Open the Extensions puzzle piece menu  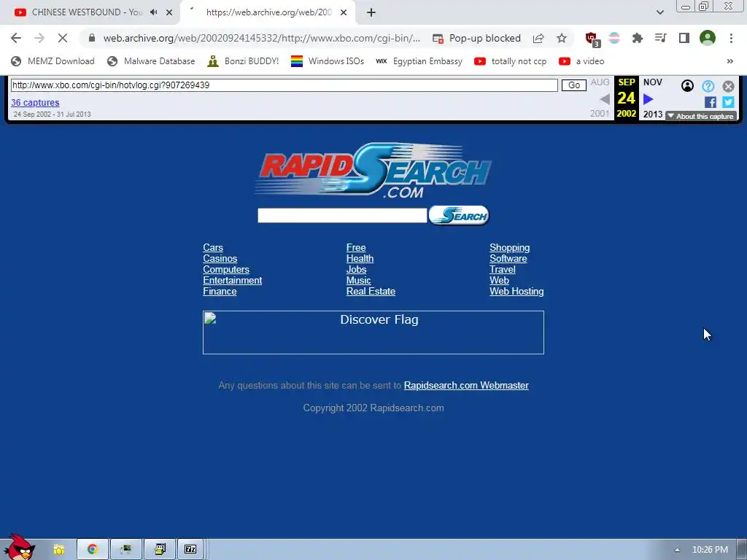click(x=637, y=38)
